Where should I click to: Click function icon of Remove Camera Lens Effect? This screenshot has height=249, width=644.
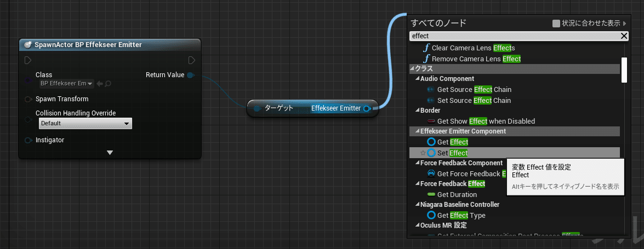pyautogui.click(x=427, y=59)
